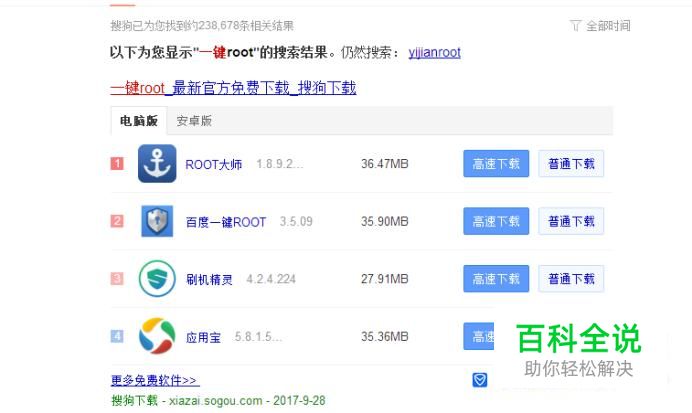The image size is (692, 413).
Task: Click the ROOT大师 version 1.8.9.2... text
Action: tap(280, 164)
